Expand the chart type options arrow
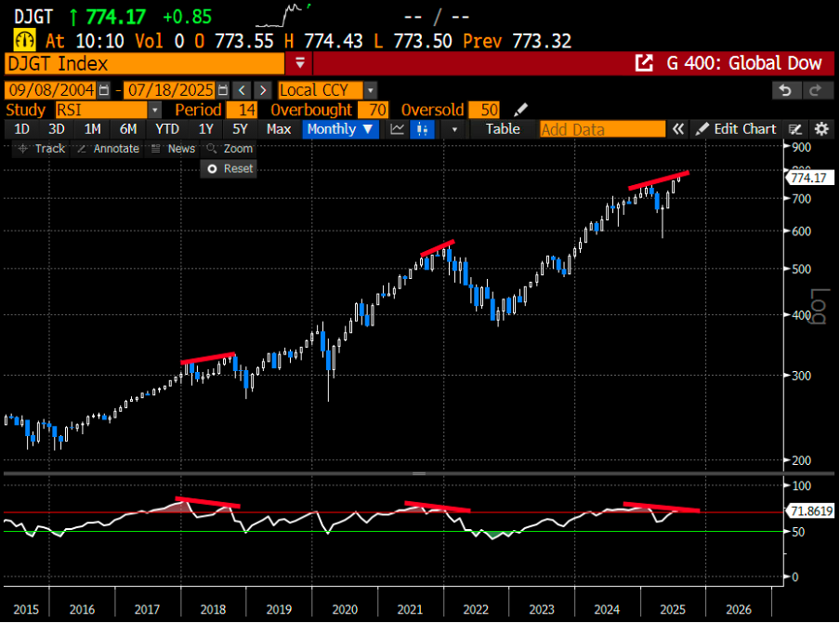This screenshot has height=623, width=840. [x=454, y=129]
